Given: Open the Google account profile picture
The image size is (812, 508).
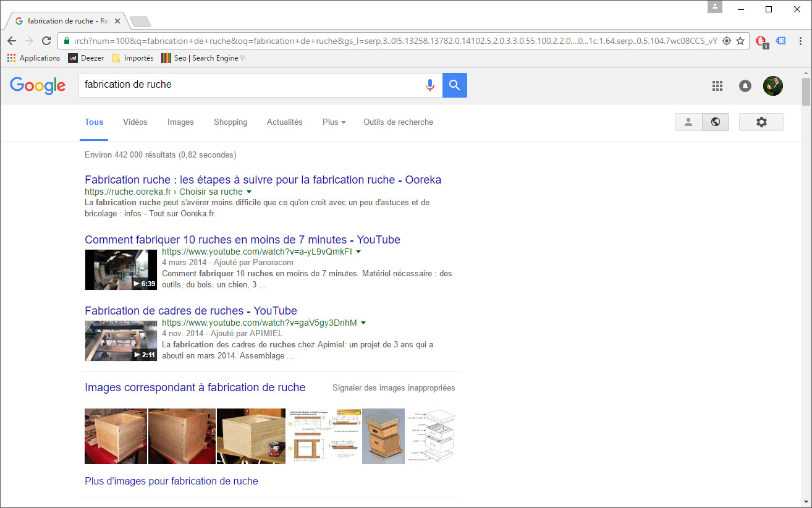Looking at the screenshot, I should [773, 86].
